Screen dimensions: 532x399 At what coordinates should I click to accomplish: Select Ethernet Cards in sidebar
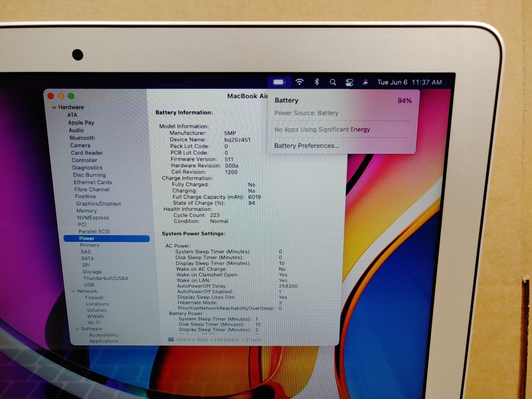[93, 183]
